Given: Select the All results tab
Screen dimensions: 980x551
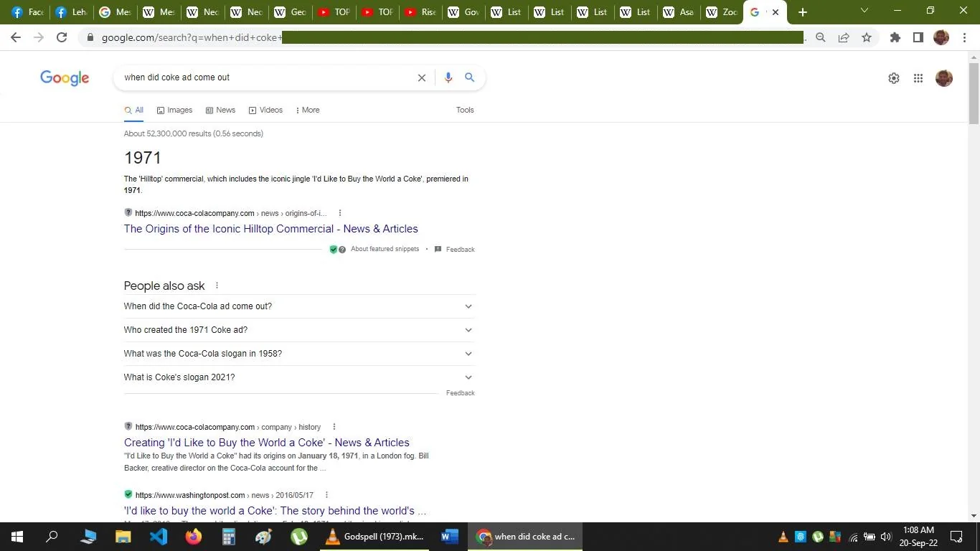Looking at the screenshot, I should click(134, 110).
